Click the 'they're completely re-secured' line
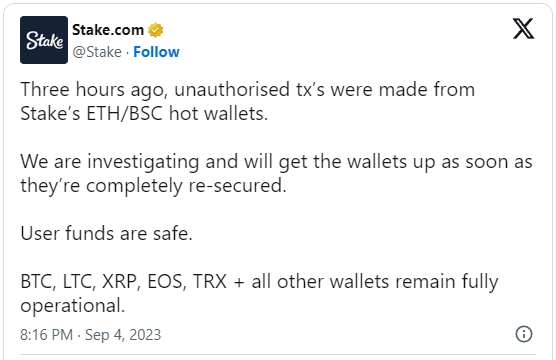Screen dimensions: 556x360 pyautogui.click(x=153, y=186)
